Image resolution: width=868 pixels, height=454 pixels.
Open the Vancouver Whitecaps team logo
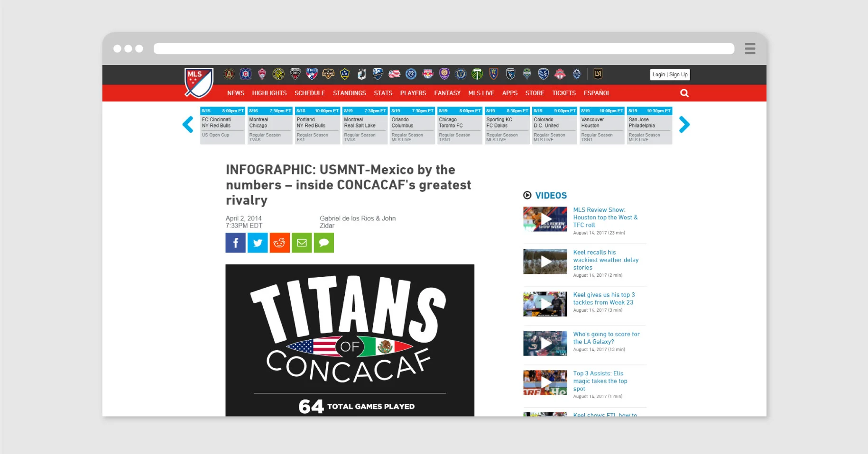point(577,74)
